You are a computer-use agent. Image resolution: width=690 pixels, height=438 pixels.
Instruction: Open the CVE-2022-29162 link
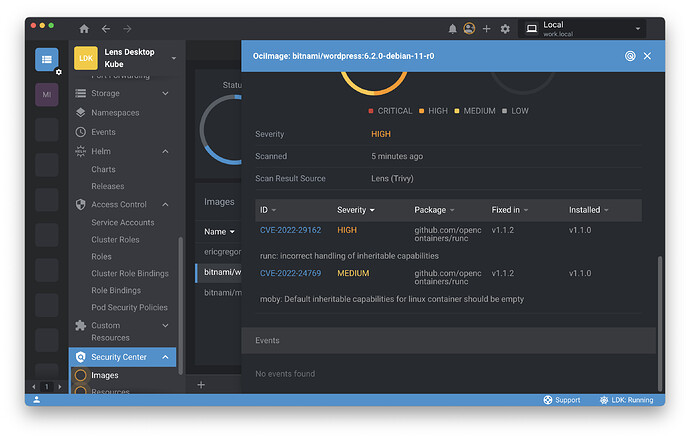coord(290,230)
